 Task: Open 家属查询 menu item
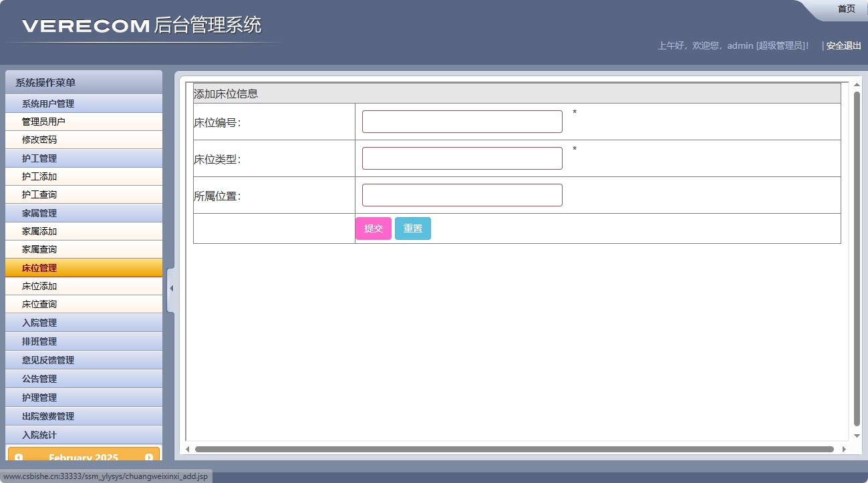(84, 249)
